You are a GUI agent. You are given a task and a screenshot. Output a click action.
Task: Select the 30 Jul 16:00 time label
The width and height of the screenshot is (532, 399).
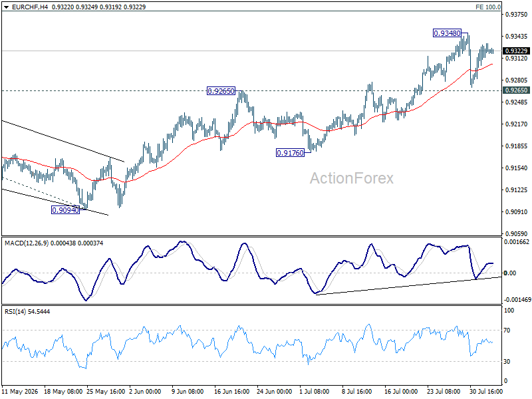tap(486, 392)
